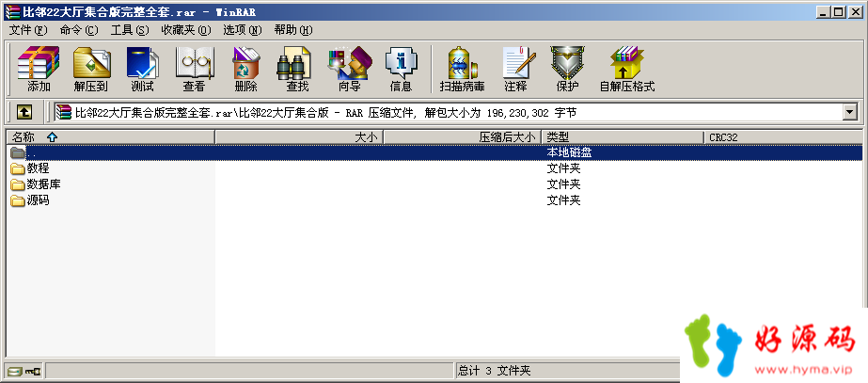Click the disk icon in status bar
Viewport: 868px width, 383px height.
(14, 371)
